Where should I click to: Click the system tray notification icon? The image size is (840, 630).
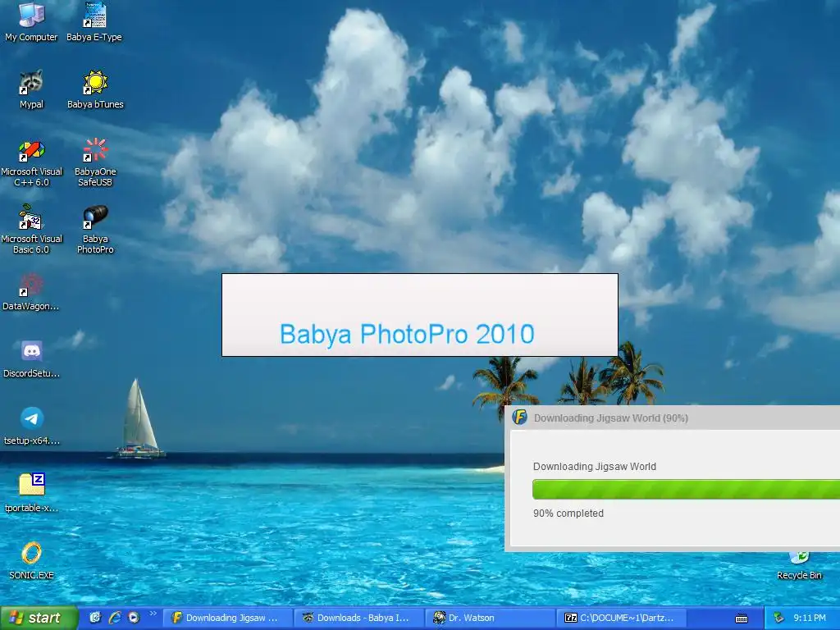tap(779, 618)
